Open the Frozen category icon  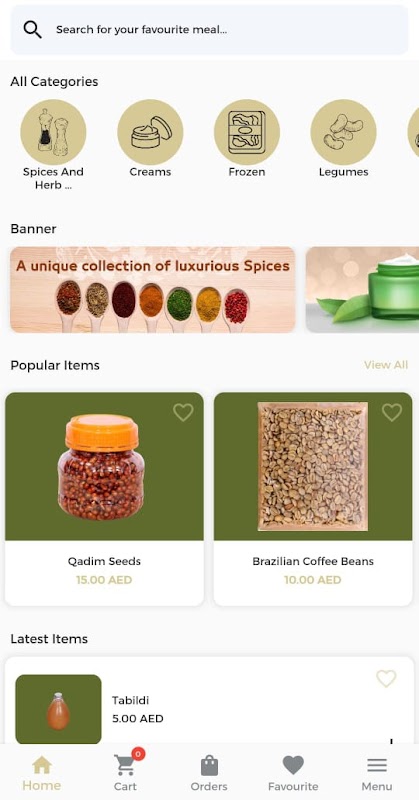pos(247,132)
